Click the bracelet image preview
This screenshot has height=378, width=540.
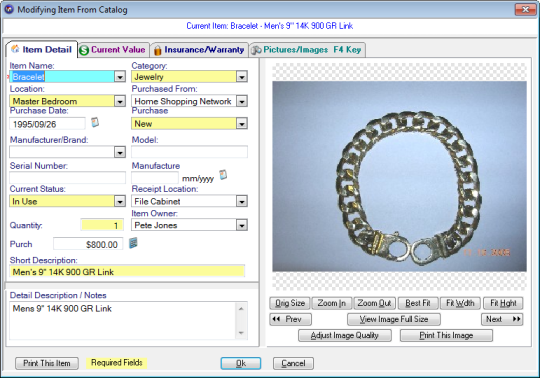click(399, 176)
